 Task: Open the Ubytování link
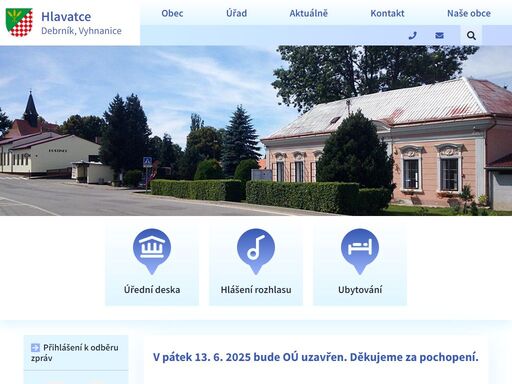click(x=360, y=290)
